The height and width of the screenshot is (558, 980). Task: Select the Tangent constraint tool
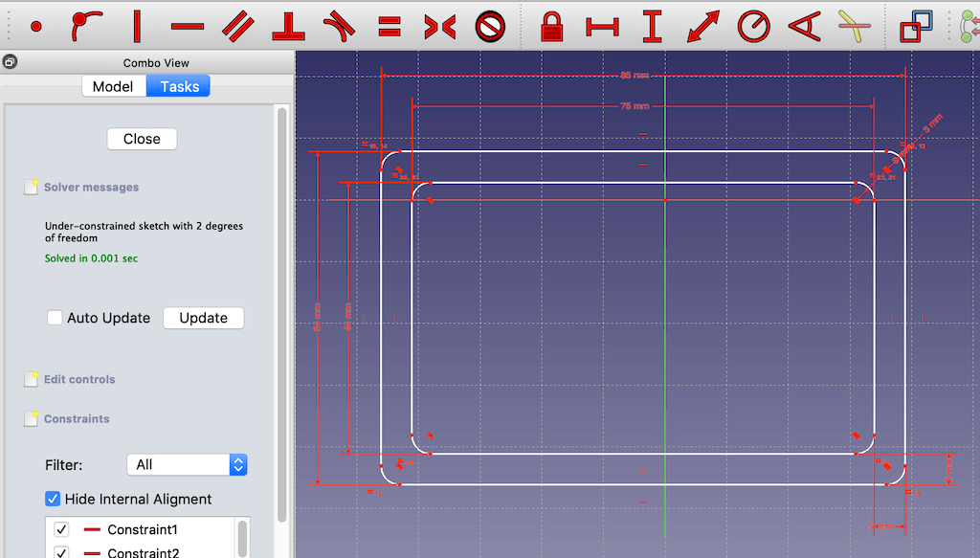(340, 27)
